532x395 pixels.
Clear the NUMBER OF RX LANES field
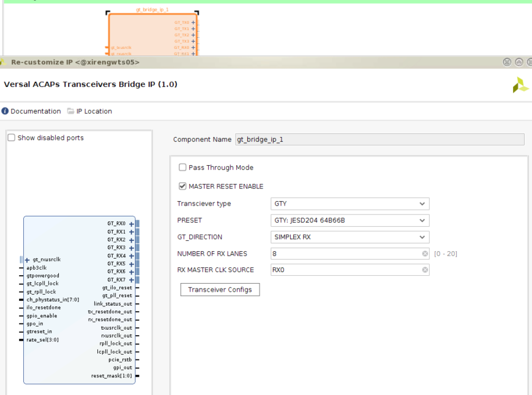425,254
